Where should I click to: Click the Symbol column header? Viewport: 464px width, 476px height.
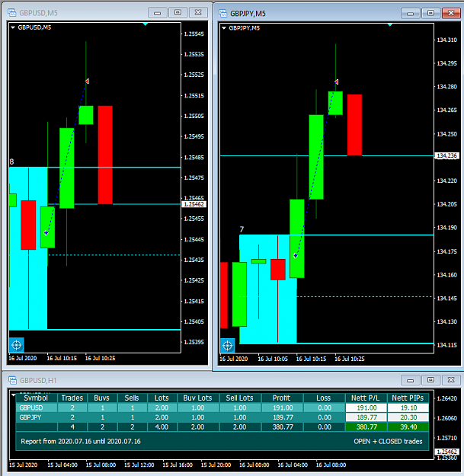pyautogui.click(x=36, y=398)
